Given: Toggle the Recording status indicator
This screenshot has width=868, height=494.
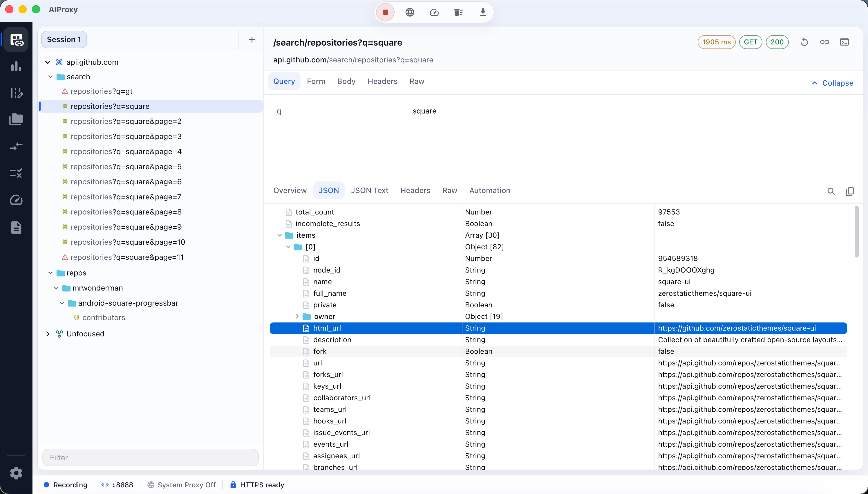Looking at the screenshot, I should [x=66, y=485].
